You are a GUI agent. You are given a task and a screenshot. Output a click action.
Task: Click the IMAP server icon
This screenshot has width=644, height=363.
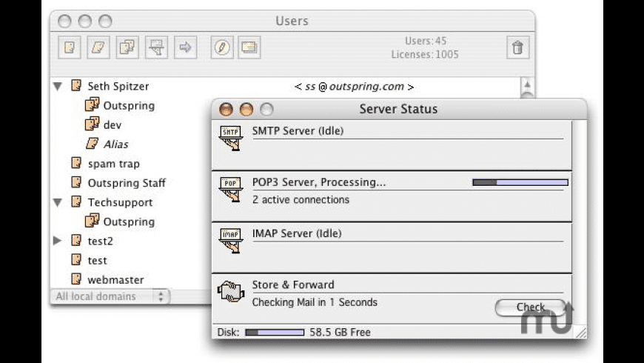[231, 241]
